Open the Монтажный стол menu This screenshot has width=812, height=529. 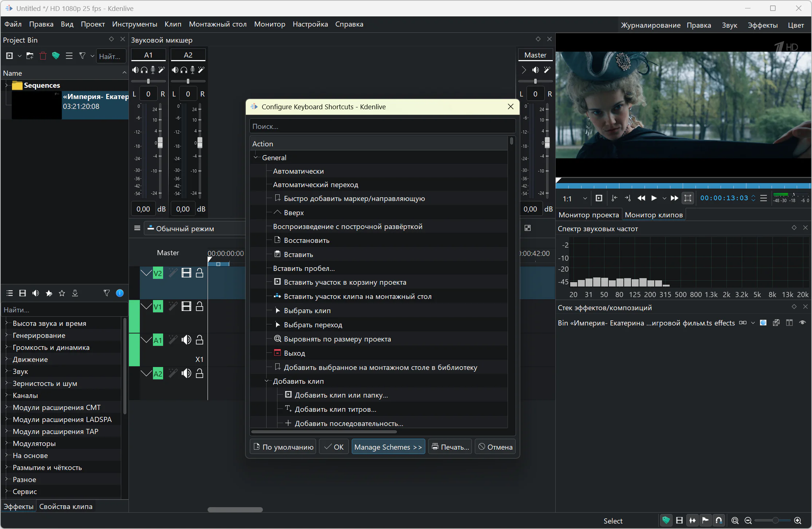coord(217,24)
